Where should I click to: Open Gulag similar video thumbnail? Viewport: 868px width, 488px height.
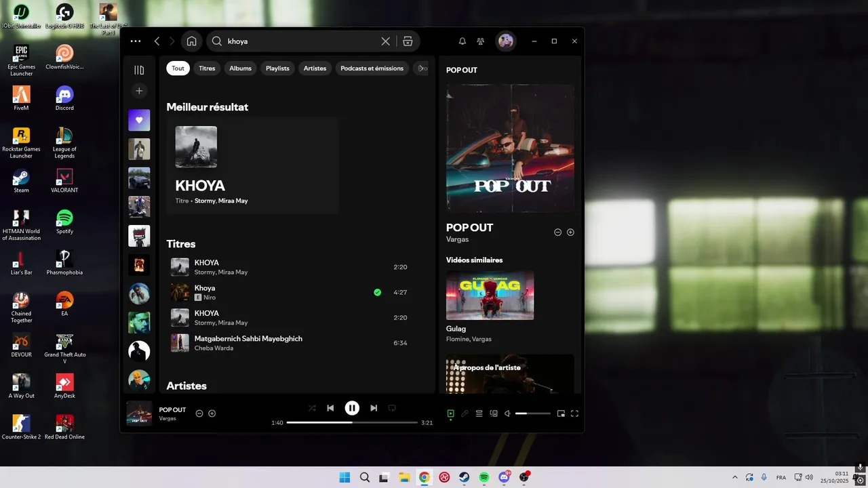coord(490,296)
